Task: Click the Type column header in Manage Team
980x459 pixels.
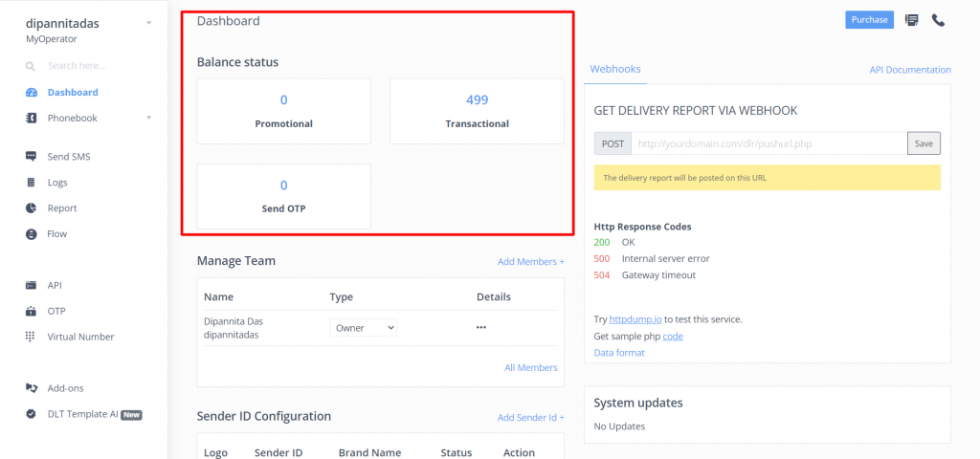Action: pos(342,297)
